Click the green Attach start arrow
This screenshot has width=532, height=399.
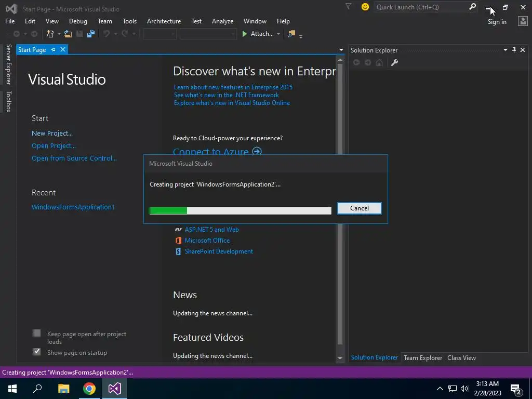pyautogui.click(x=244, y=34)
